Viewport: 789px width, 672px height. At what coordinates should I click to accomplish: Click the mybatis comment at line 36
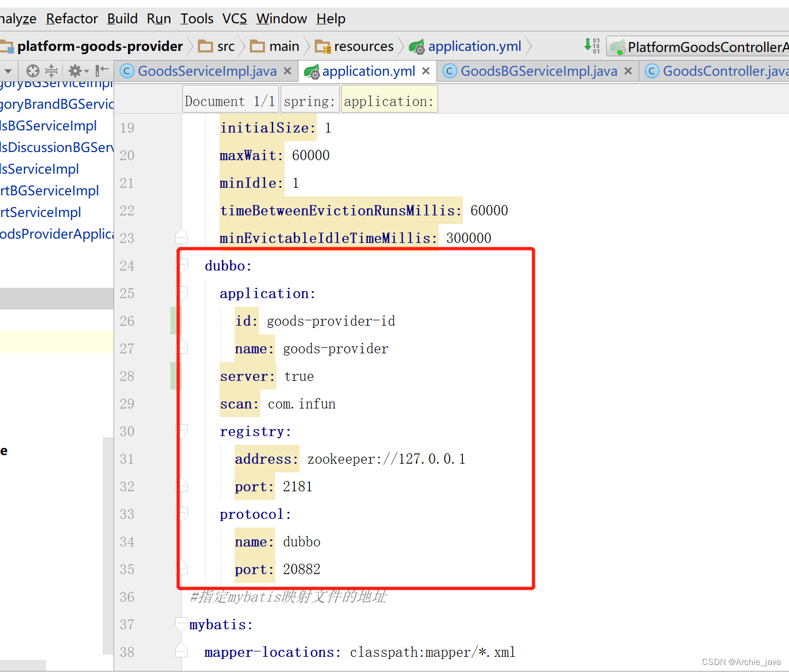pos(289,597)
